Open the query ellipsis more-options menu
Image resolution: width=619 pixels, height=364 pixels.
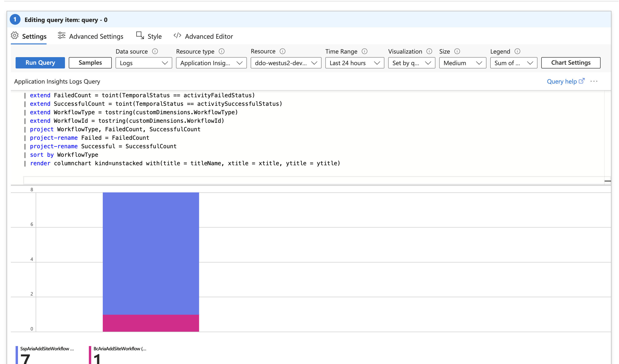click(594, 81)
